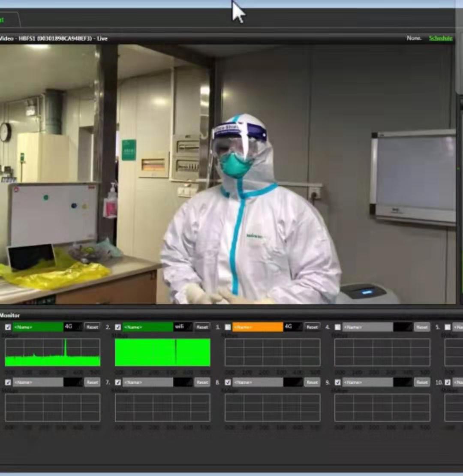This screenshot has width=463, height=476.
Task: Click the 4G signal indicator on channel 1
Action: [73, 327]
